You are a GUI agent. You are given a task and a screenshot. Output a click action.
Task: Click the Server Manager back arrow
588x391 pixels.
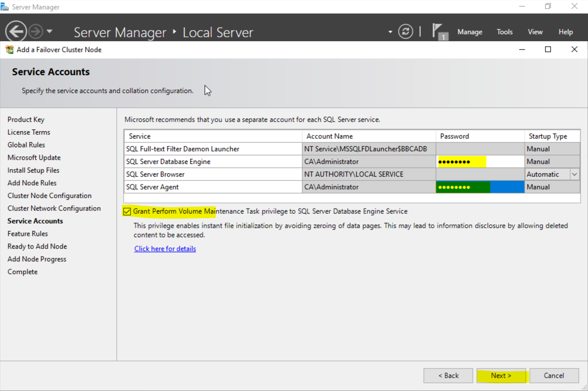[16, 31]
